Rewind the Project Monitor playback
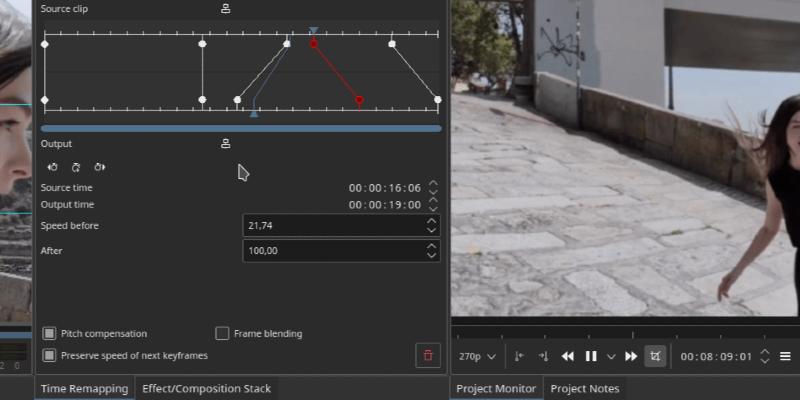 [567, 356]
